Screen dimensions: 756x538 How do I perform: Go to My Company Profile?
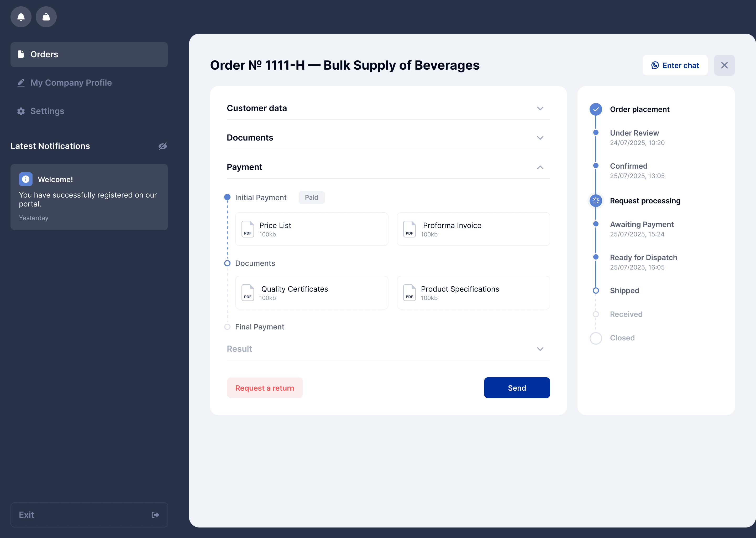tap(71, 83)
